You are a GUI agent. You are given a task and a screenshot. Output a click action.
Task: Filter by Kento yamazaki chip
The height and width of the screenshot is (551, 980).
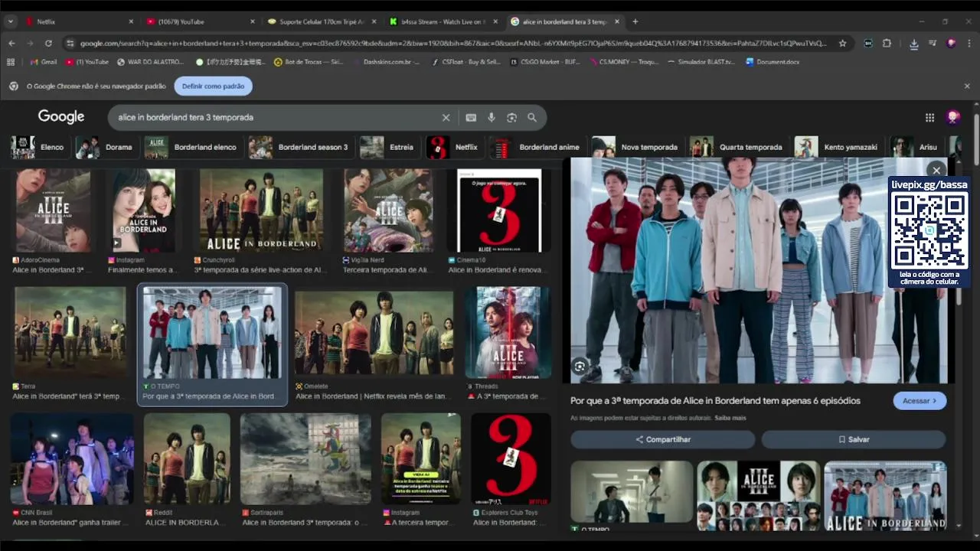coord(838,147)
